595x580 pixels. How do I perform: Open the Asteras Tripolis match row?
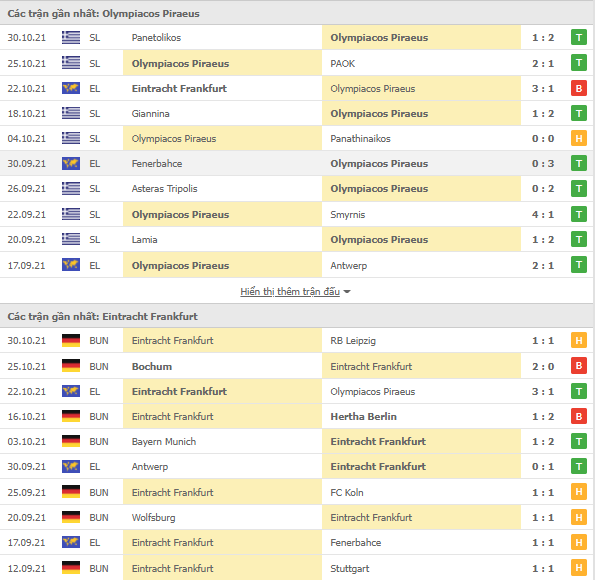click(297, 189)
